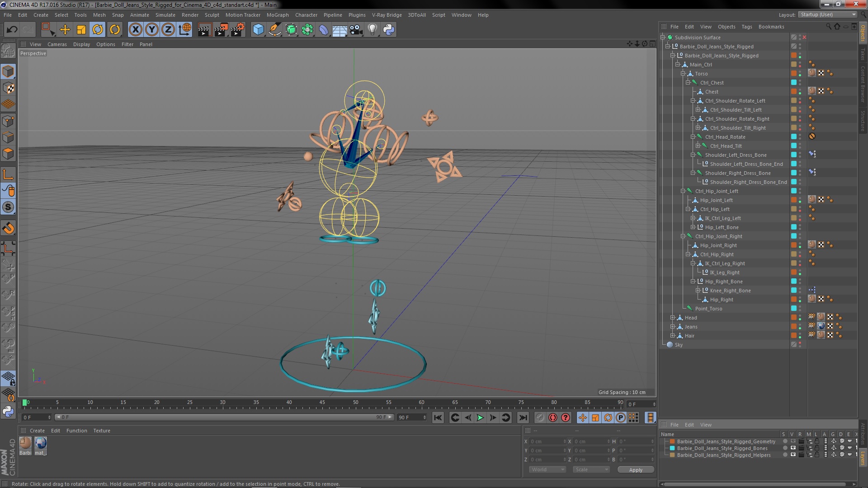Click the Record Active Objects button
This screenshot has width=868, height=488.
(x=540, y=418)
